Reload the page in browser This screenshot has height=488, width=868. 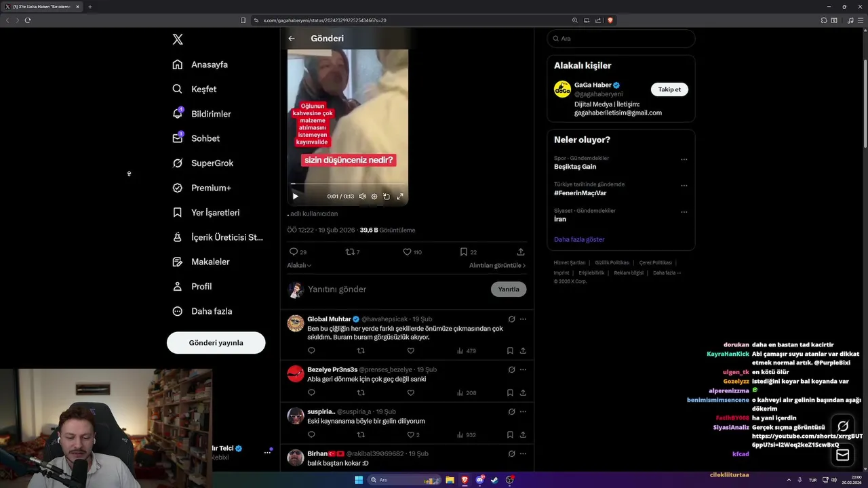click(28, 20)
